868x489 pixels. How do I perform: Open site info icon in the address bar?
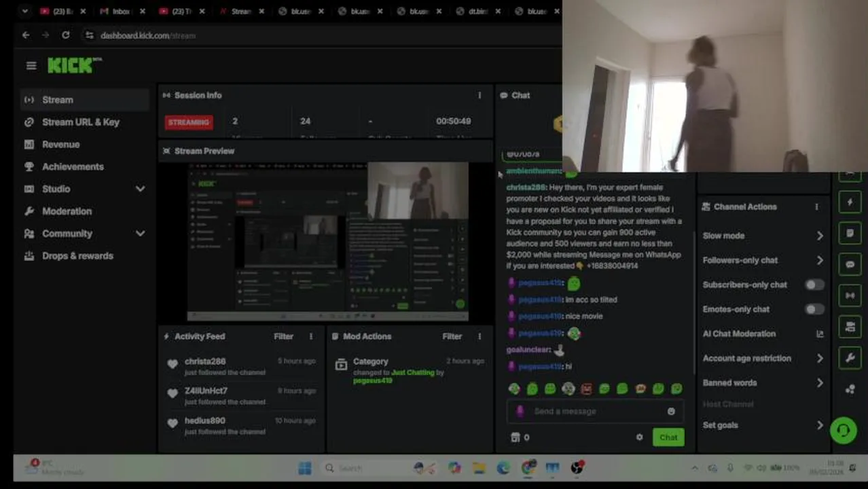89,35
